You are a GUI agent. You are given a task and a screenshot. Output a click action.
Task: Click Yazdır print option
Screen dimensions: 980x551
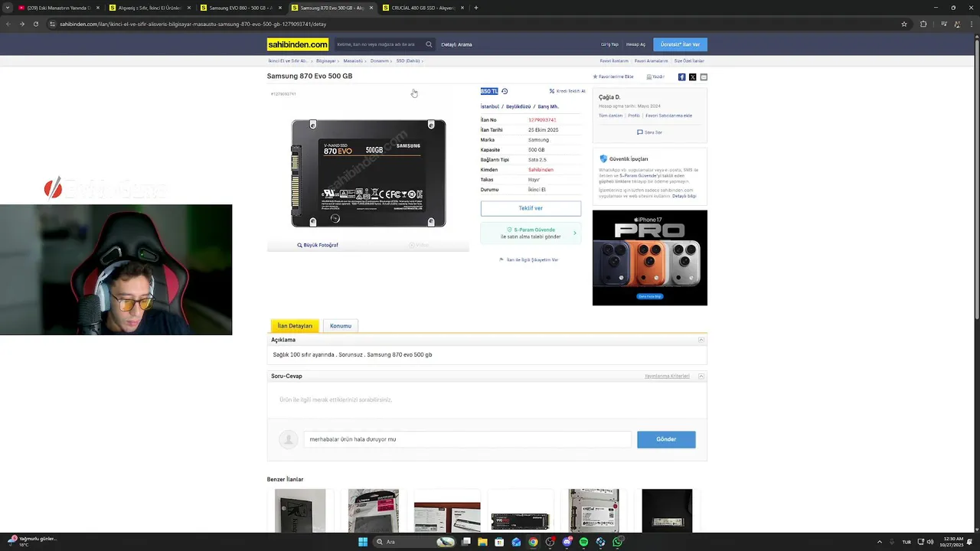pyautogui.click(x=655, y=77)
